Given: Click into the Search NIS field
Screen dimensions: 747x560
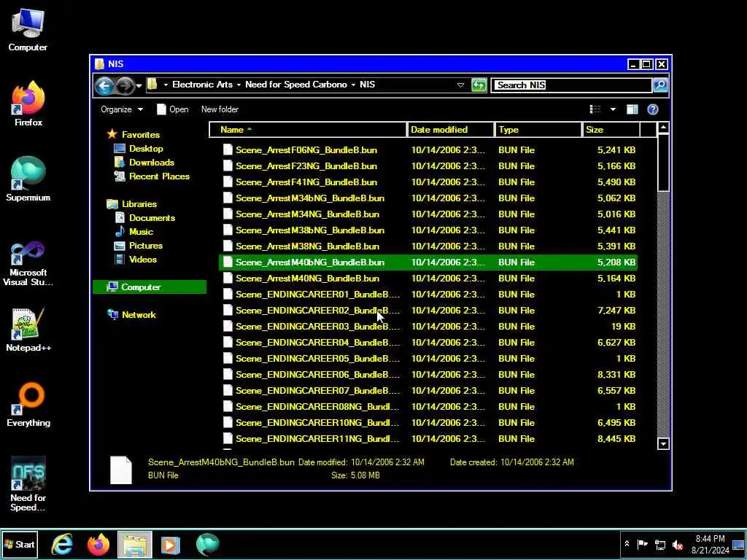Looking at the screenshot, I should coord(570,85).
